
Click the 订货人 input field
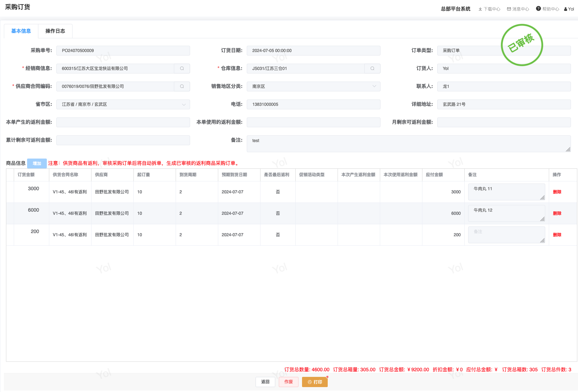(504, 69)
